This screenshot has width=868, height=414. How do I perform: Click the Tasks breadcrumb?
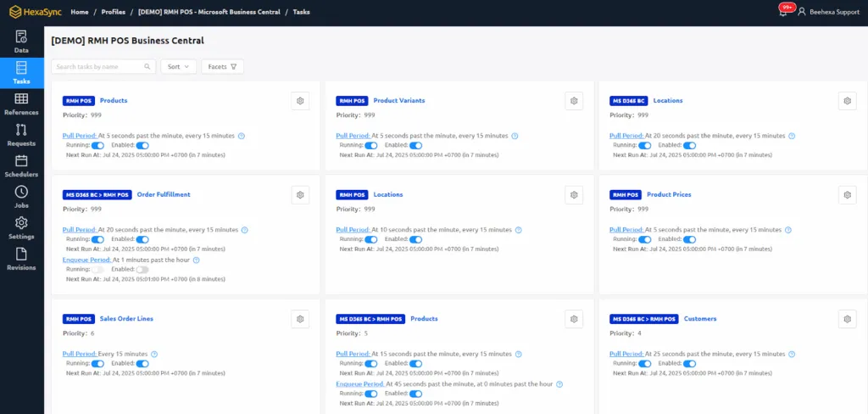point(301,12)
